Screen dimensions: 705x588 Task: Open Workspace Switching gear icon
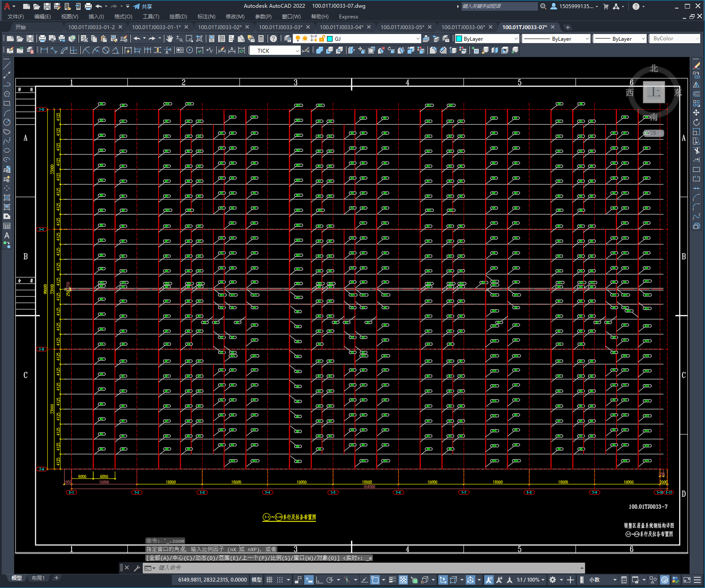pos(553,580)
